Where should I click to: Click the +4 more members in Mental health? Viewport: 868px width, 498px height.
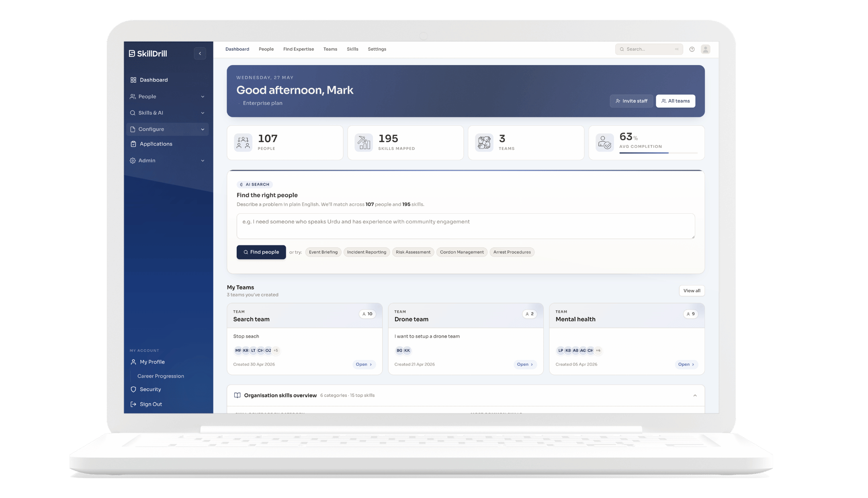598,351
